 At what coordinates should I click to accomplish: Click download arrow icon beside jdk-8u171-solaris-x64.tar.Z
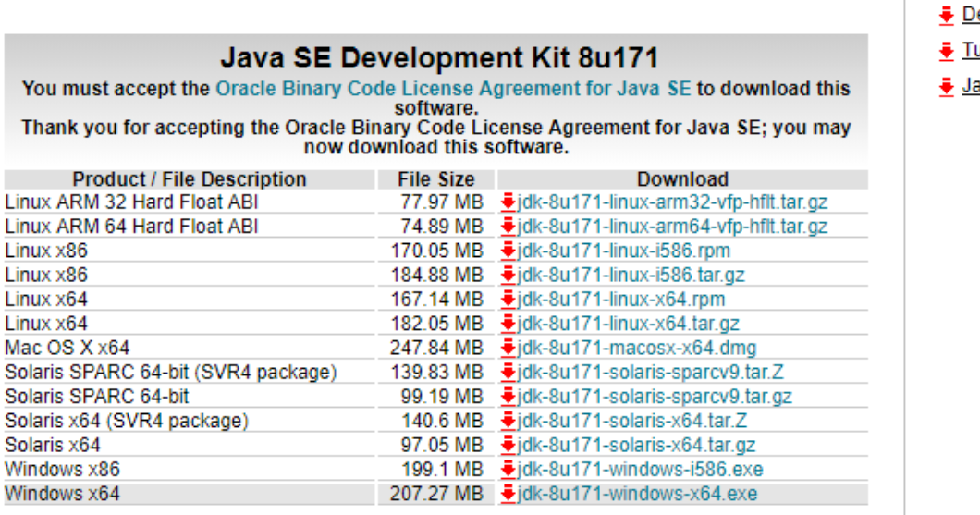tap(508, 421)
